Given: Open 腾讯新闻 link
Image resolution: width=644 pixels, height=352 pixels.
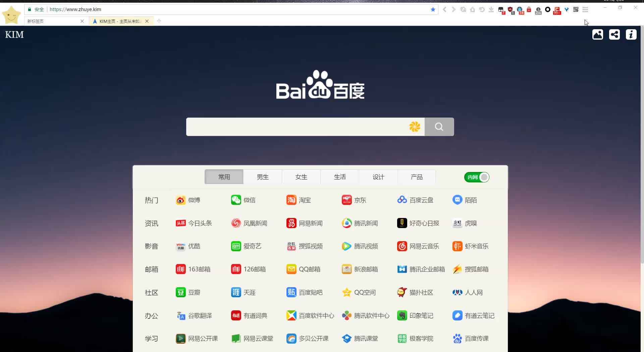Looking at the screenshot, I should coord(360,223).
